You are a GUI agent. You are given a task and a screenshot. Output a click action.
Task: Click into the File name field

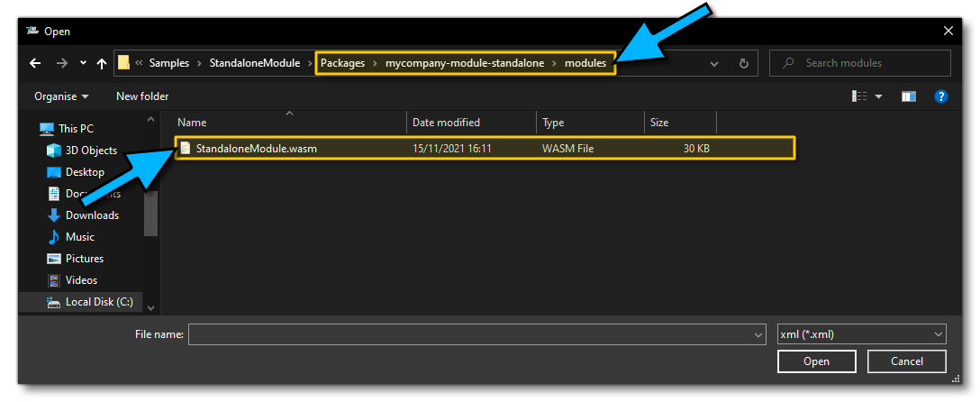point(477,334)
